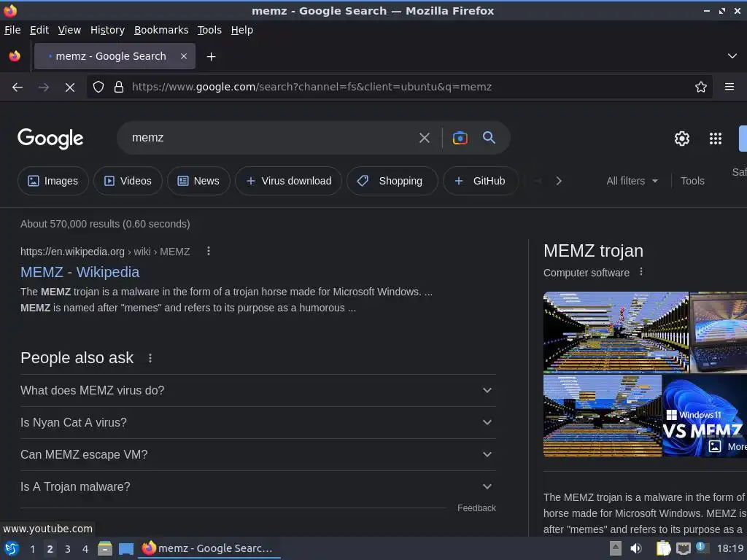The width and height of the screenshot is (747, 560).
Task: Open the file manager taskbar icon
Action: 105,548
